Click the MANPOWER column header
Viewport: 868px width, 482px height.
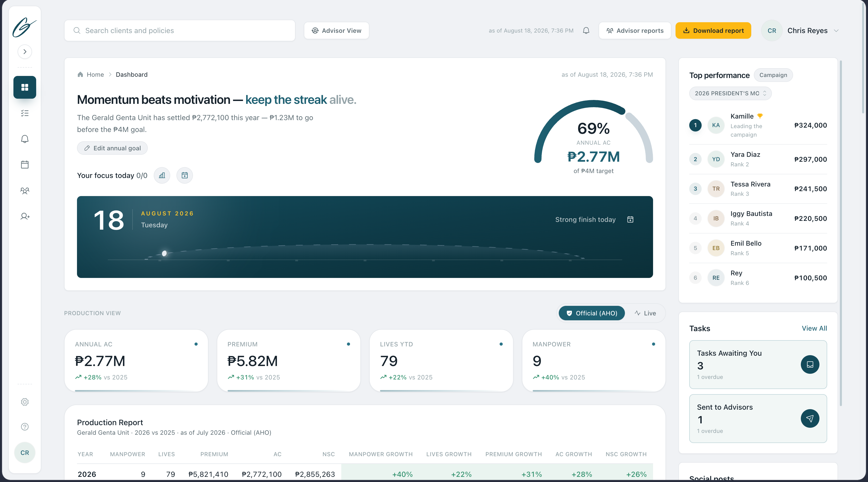[127, 454]
